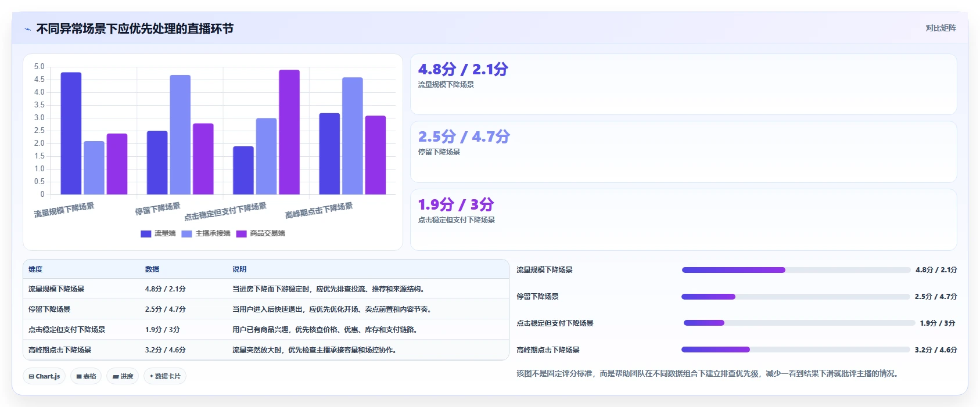The height and width of the screenshot is (407, 980).
Task: Click the 2.5 y-axis tick label
Action: (39, 131)
